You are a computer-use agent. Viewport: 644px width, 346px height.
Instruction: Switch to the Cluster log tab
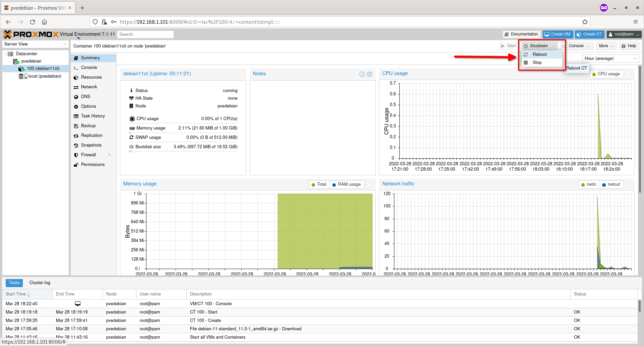(40, 283)
